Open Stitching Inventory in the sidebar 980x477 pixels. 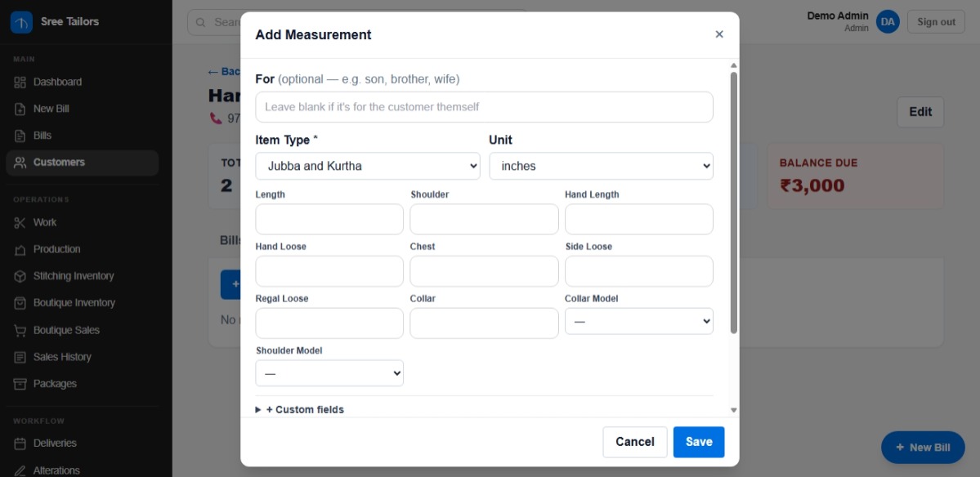click(x=82, y=276)
